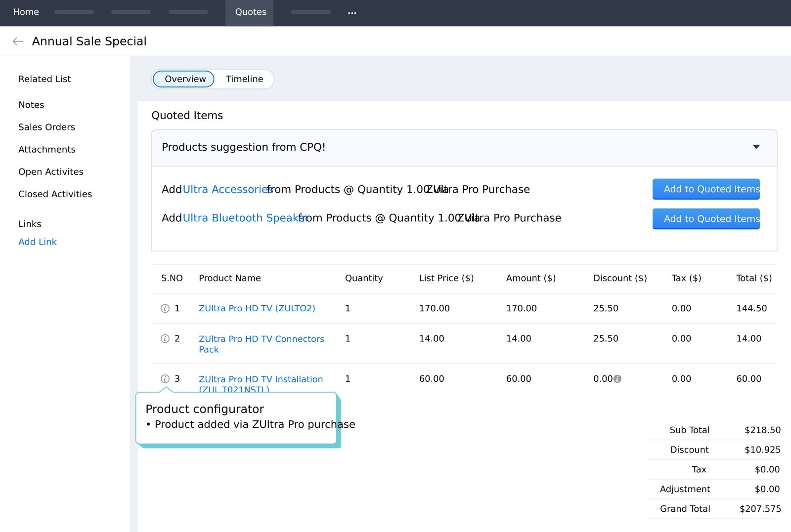
Task: Go to Closed Activities in related list
Action: (x=55, y=194)
